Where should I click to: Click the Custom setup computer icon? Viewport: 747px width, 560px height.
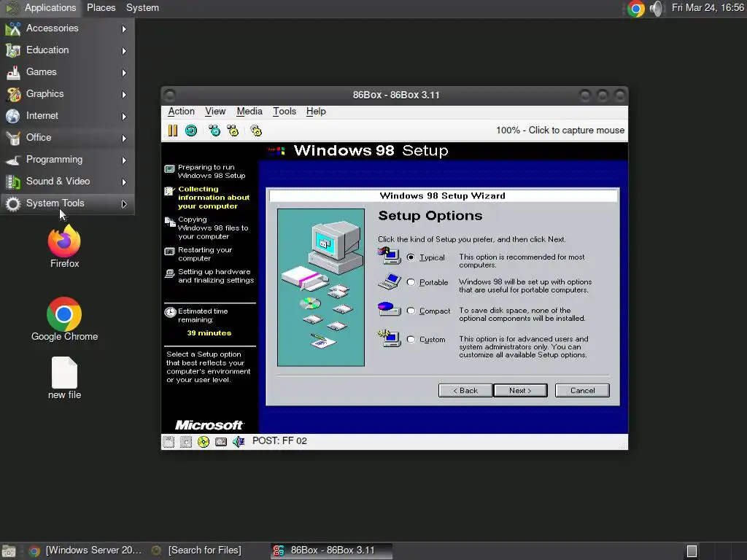[x=390, y=338]
